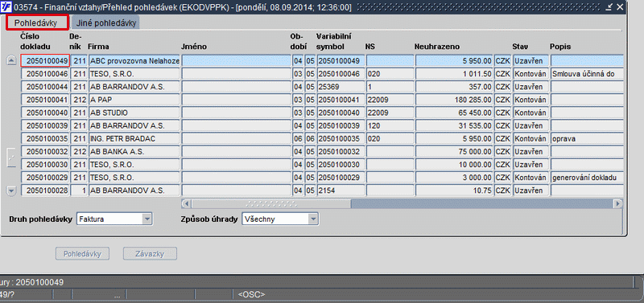Select document number 2050100035

pyautogui.click(x=45, y=138)
